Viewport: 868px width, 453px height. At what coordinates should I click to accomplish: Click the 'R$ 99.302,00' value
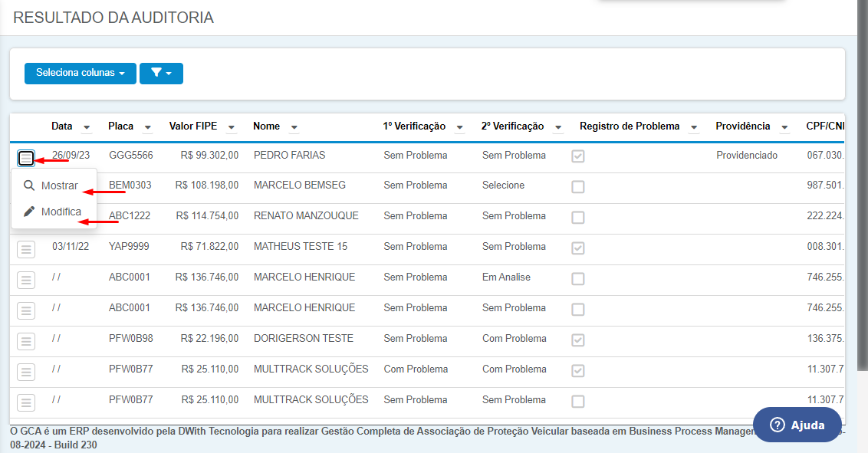point(209,155)
